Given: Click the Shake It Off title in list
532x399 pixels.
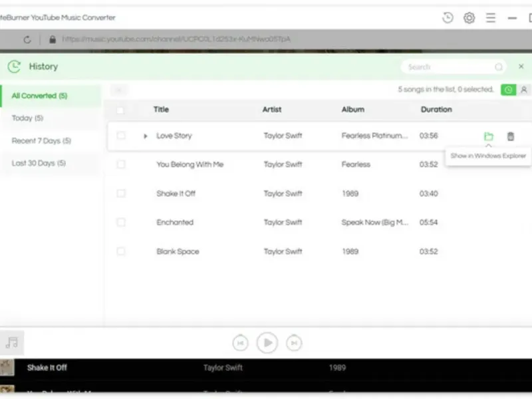Looking at the screenshot, I should (x=176, y=194).
